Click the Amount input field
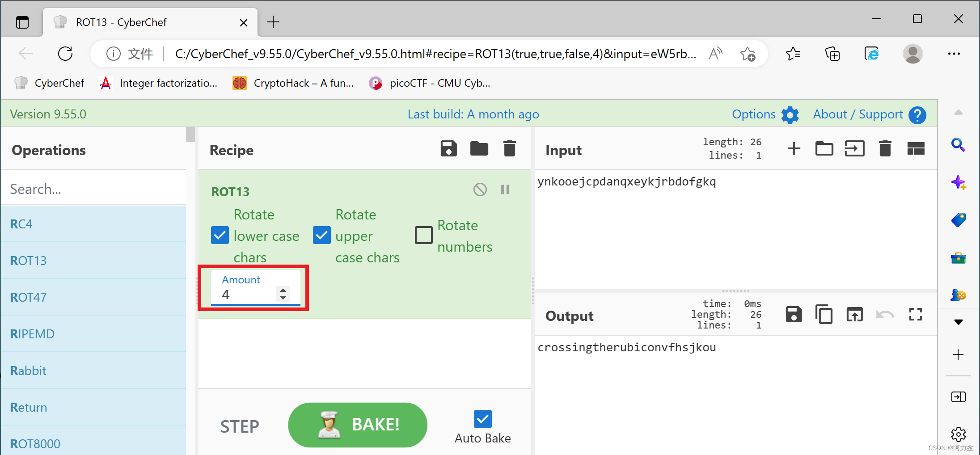 (255, 288)
